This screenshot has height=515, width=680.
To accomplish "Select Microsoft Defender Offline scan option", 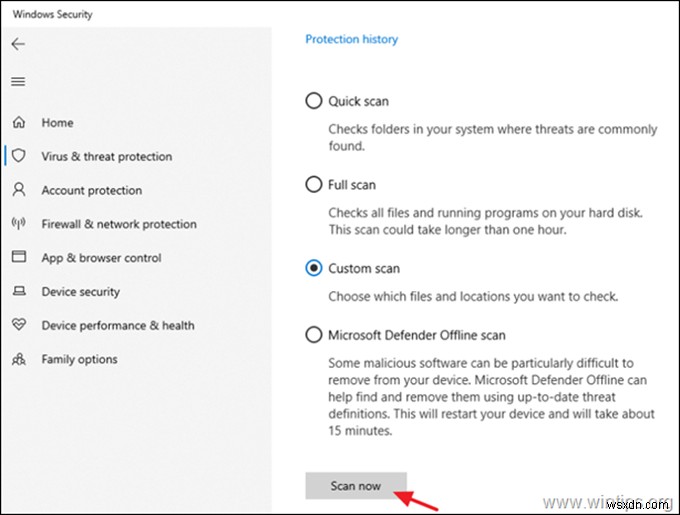I will point(314,335).
